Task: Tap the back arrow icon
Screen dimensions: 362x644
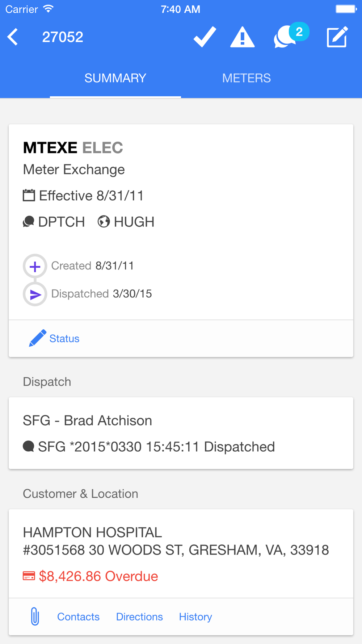Action: click(x=13, y=37)
